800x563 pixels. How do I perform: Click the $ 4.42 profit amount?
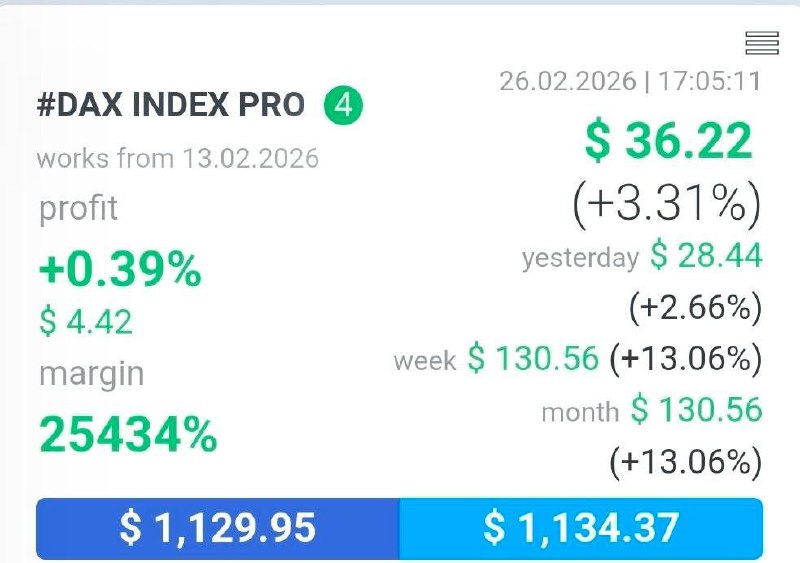coord(86,321)
